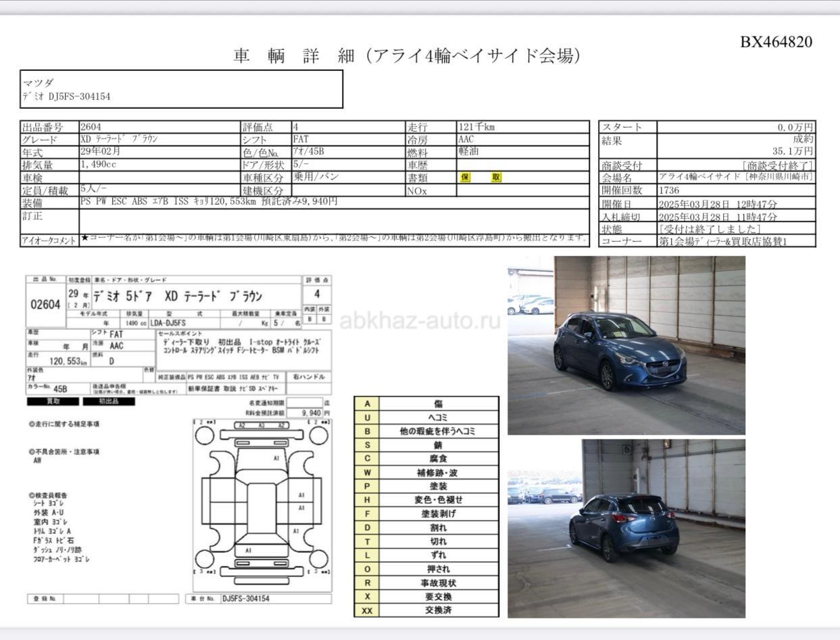Click the 車台No. field on the sheet
The height and width of the screenshot is (640, 840).
pos(259,599)
